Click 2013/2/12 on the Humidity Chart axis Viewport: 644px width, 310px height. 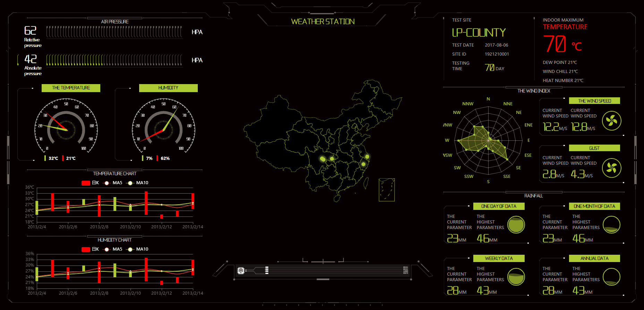(x=162, y=293)
